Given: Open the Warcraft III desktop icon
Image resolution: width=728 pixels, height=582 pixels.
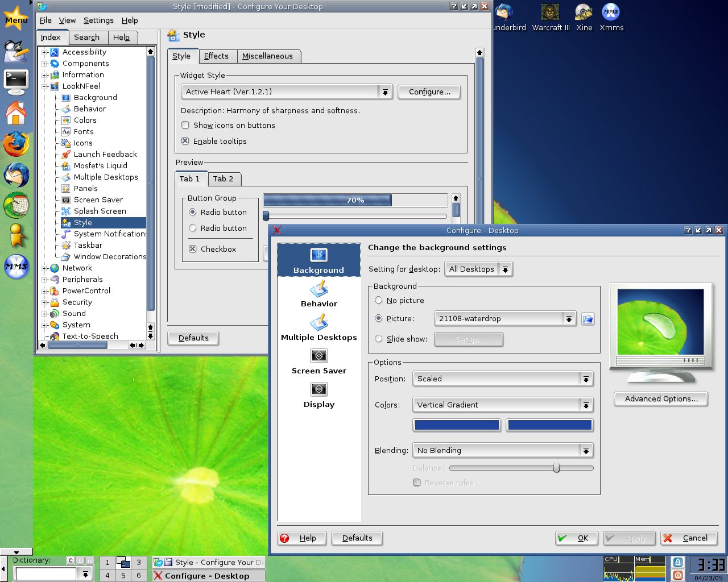Looking at the screenshot, I should point(551,17).
